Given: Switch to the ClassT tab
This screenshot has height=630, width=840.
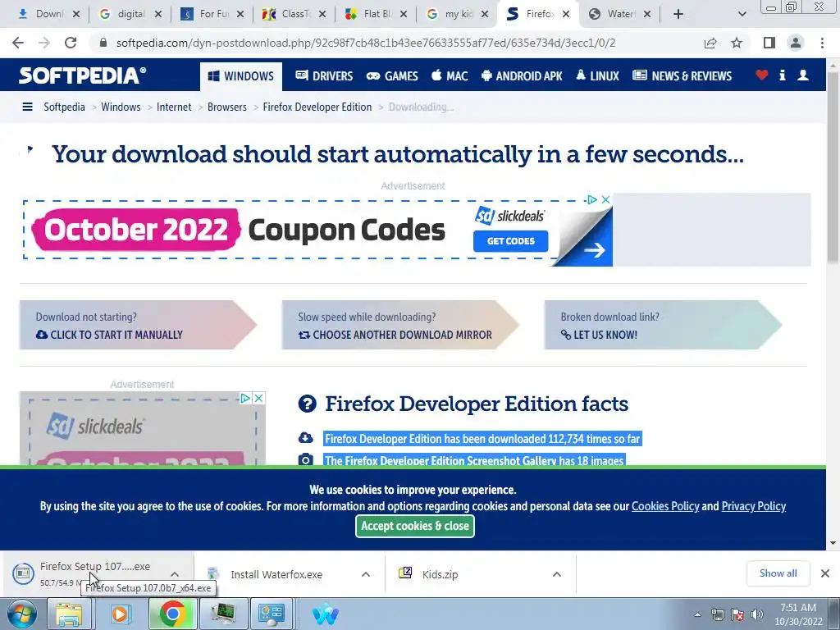Looking at the screenshot, I should click(x=287, y=14).
